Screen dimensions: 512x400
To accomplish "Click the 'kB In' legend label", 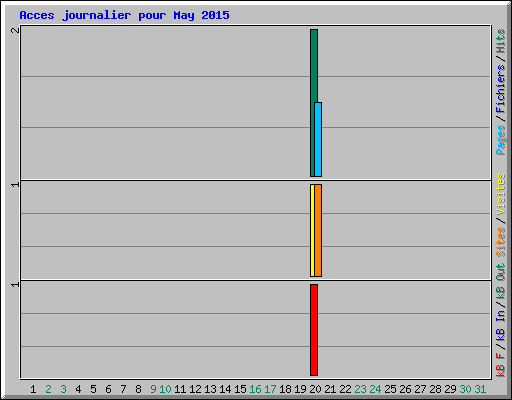I will pos(501,325).
